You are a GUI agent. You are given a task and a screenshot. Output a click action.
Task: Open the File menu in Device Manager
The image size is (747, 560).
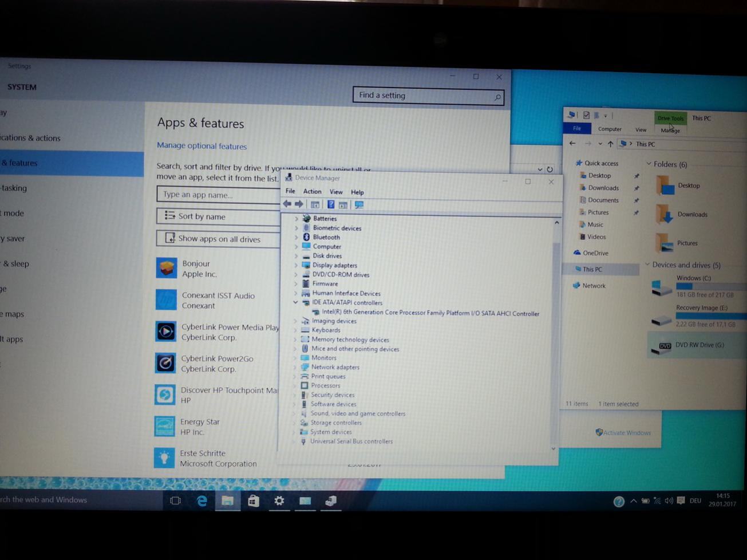click(290, 191)
